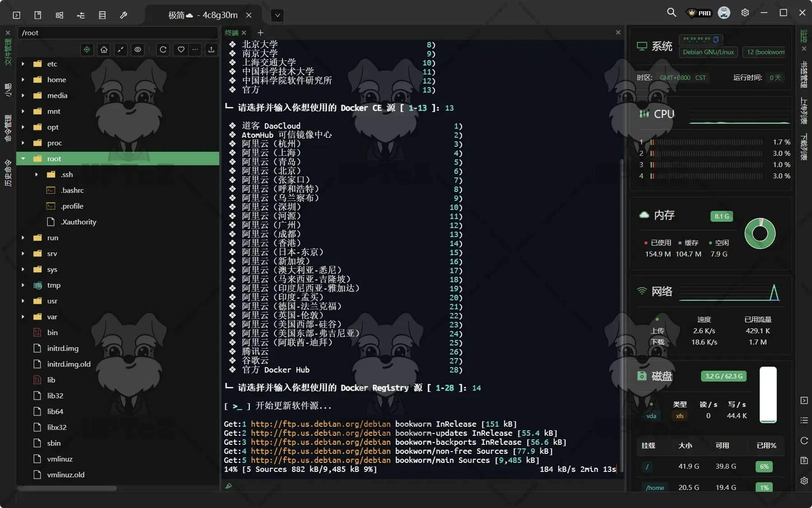Open the wrench tools icon in the top toolbar
812x508 pixels.
tap(124, 15)
